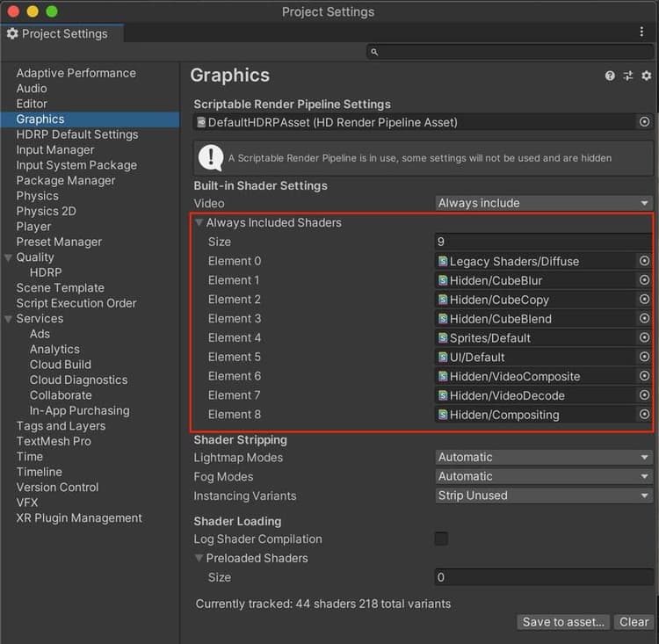Select the Element 4 label

[235, 337]
